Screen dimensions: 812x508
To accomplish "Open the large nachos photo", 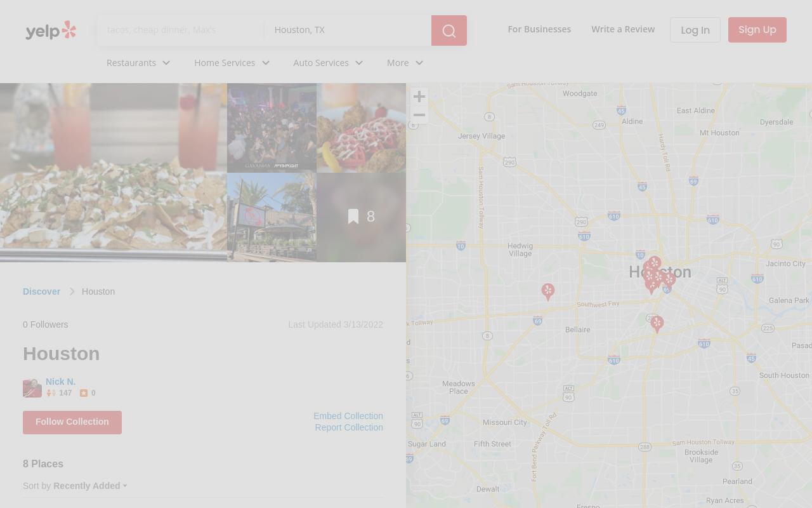I will (x=114, y=173).
